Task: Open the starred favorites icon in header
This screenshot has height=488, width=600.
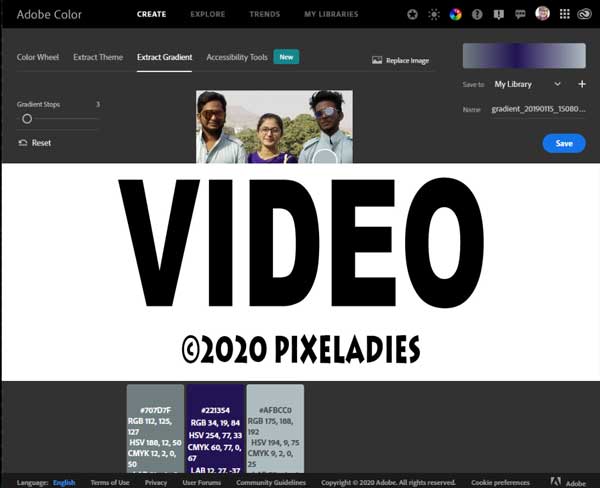Action: pos(412,15)
